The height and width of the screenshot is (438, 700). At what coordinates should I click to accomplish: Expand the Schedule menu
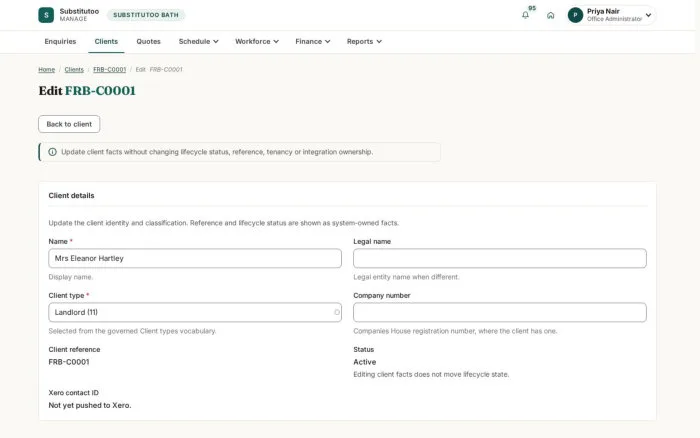(x=198, y=42)
